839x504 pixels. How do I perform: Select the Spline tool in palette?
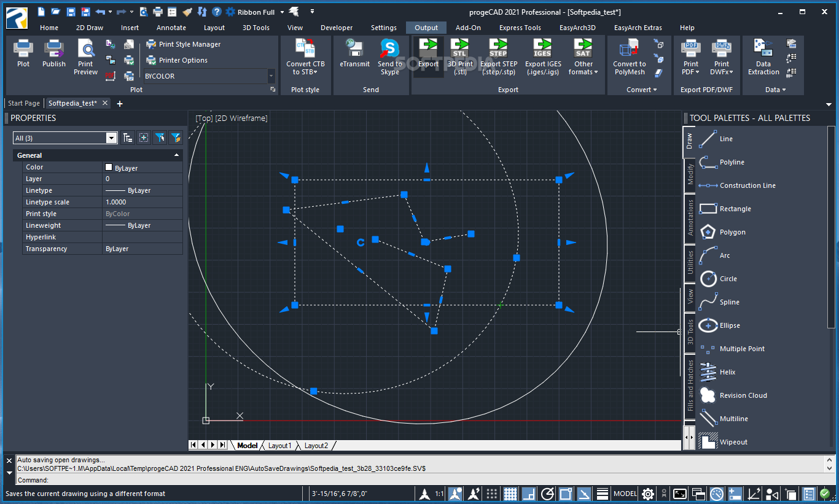[720, 302]
